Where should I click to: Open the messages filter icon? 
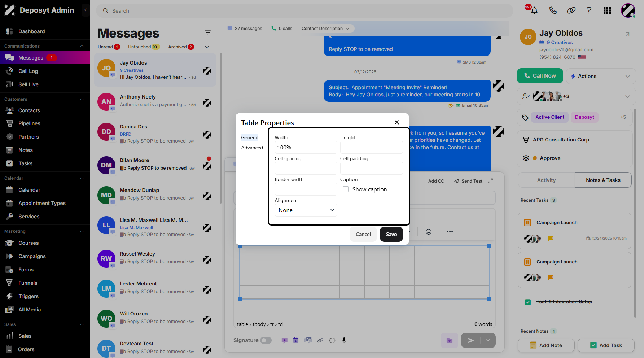(x=208, y=33)
